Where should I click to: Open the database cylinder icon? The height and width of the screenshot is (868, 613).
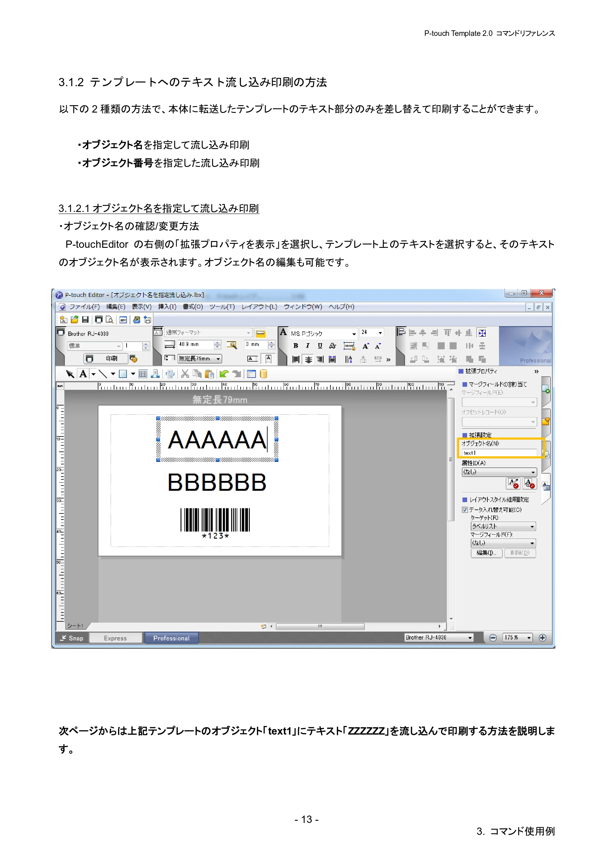tap(263, 374)
